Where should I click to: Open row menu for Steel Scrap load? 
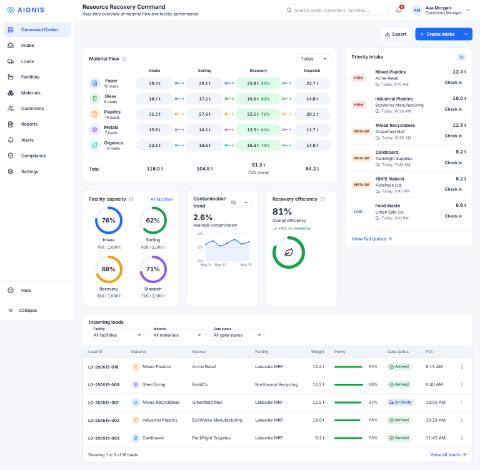(462, 384)
